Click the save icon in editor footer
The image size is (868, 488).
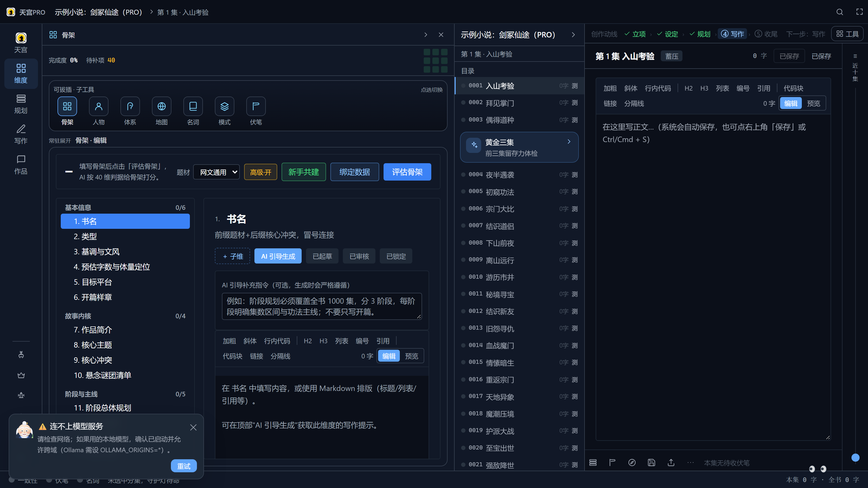click(x=651, y=463)
